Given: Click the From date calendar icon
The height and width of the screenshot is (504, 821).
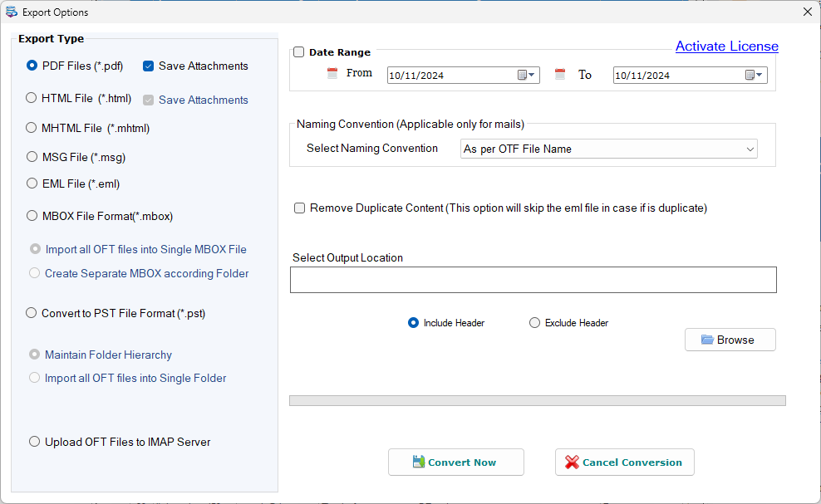Looking at the screenshot, I should [332, 73].
